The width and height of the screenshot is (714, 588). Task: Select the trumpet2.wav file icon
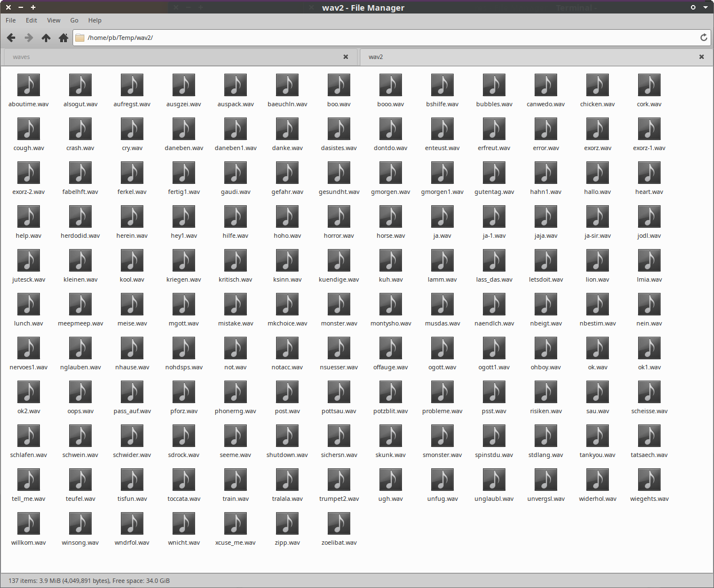point(338,480)
